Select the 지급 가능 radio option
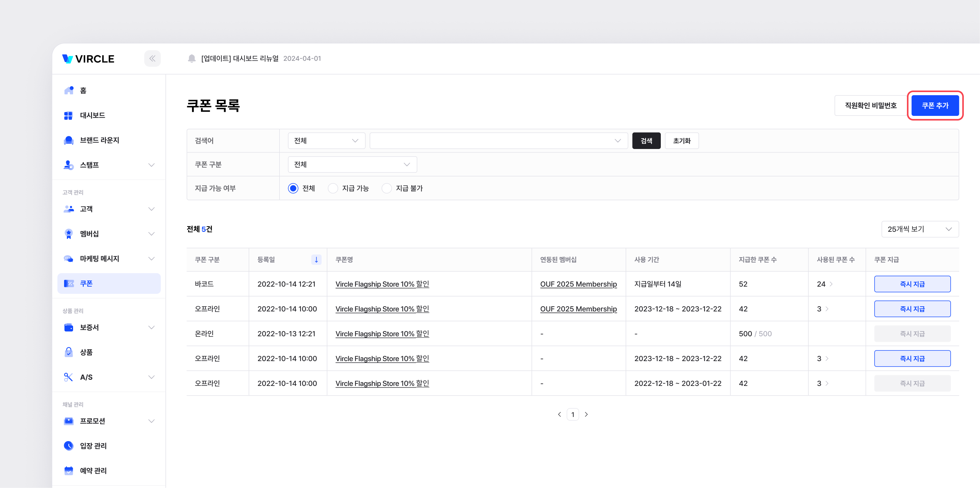This screenshot has height=488, width=980. click(x=333, y=188)
